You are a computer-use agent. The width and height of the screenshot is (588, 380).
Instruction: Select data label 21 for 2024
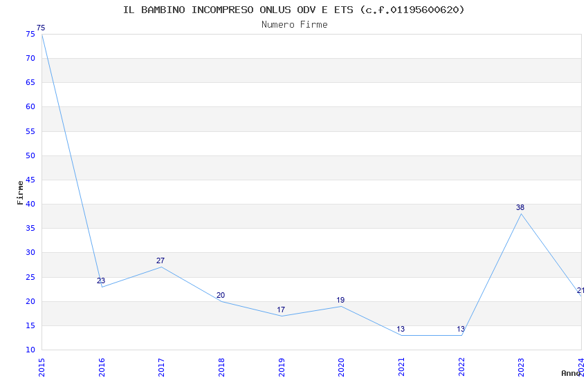point(581,290)
